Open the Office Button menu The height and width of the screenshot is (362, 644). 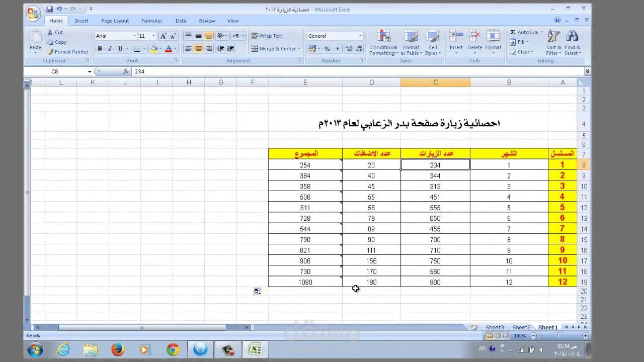tap(34, 13)
